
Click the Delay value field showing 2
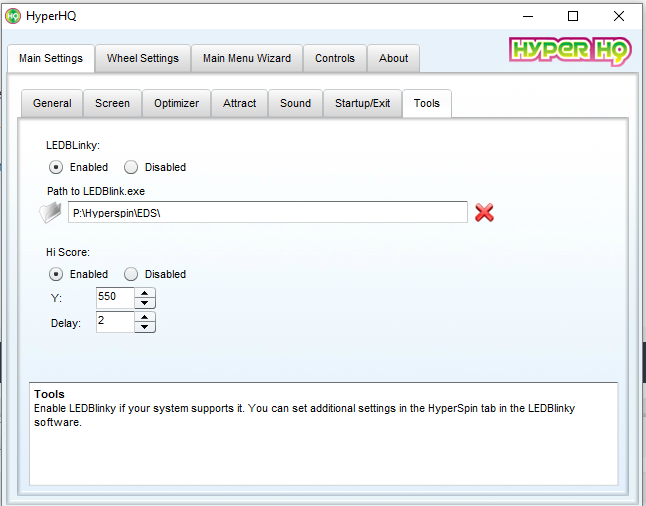click(x=115, y=322)
